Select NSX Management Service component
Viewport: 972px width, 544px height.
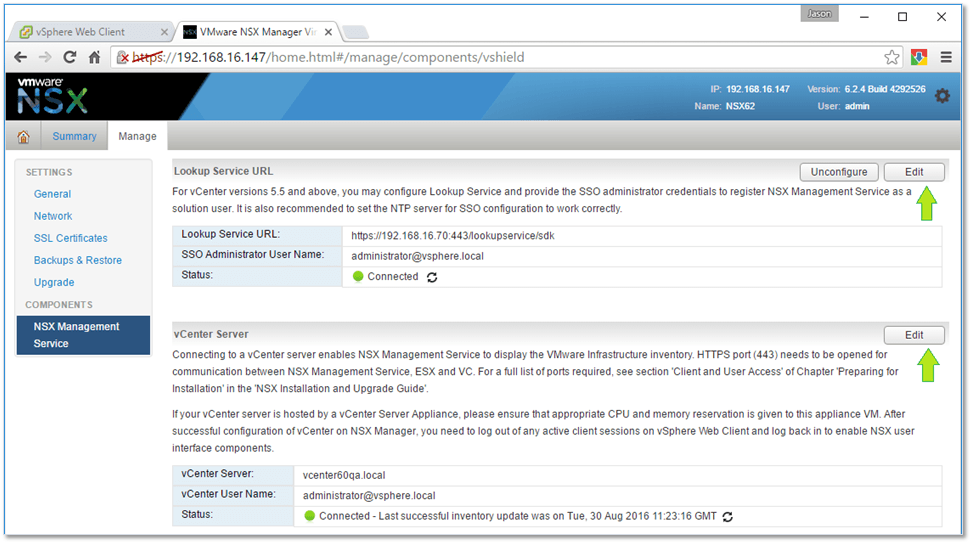pyautogui.click(x=84, y=335)
